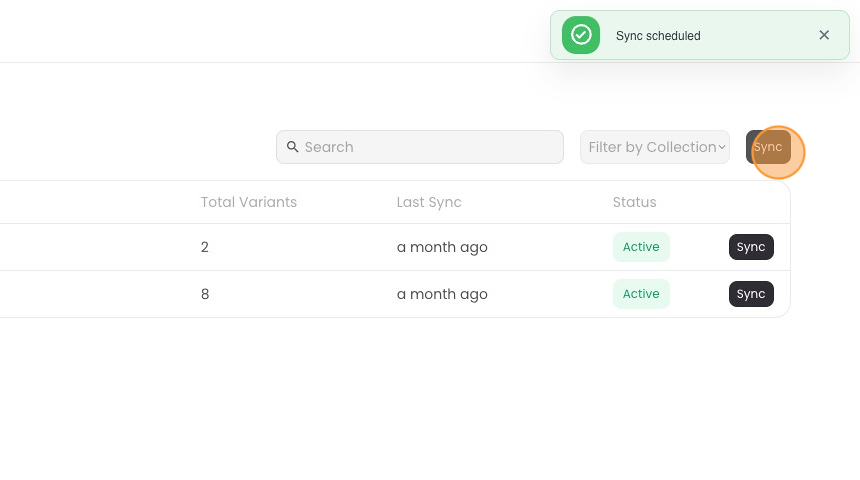Click the magnifying glass search icon

pos(293,147)
